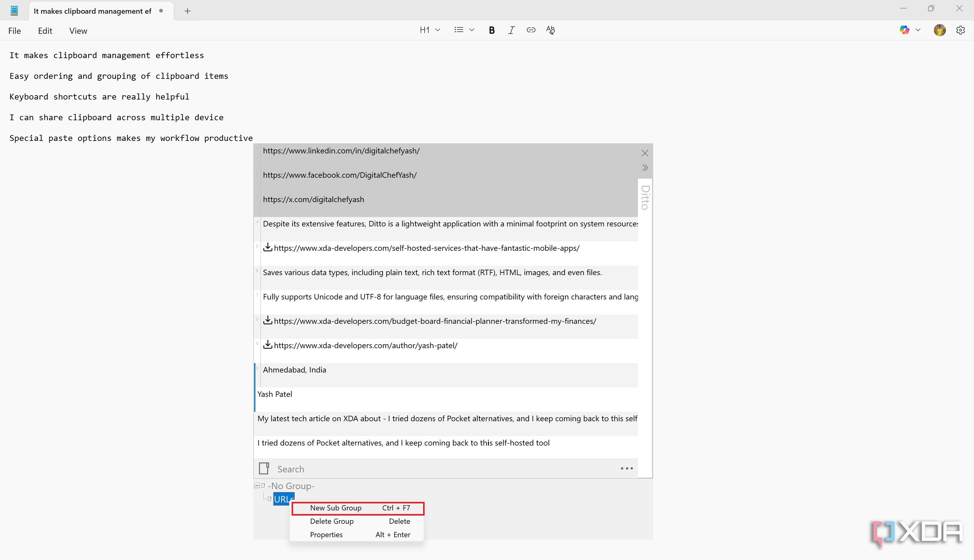
Task: Open the File menu
Action: tap(15, 31)
